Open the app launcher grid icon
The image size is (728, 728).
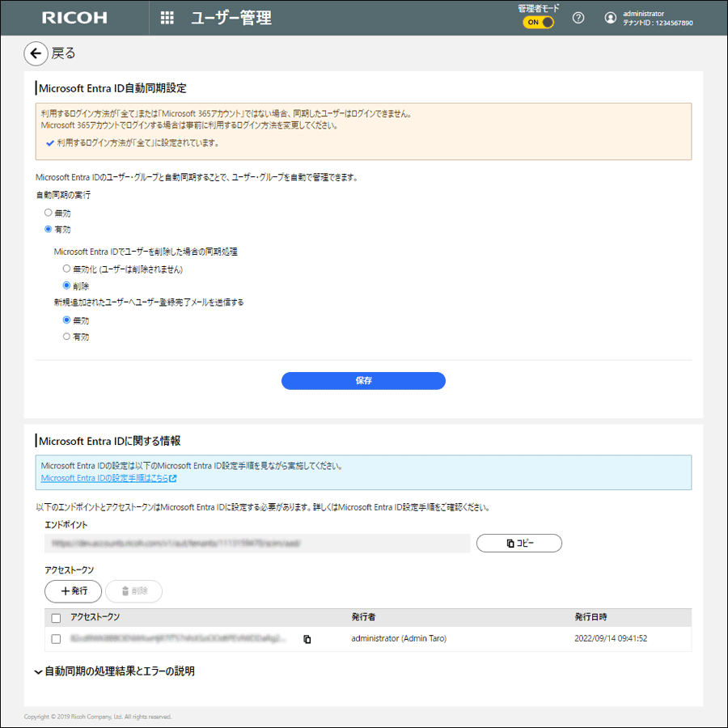tap(167, 18)
